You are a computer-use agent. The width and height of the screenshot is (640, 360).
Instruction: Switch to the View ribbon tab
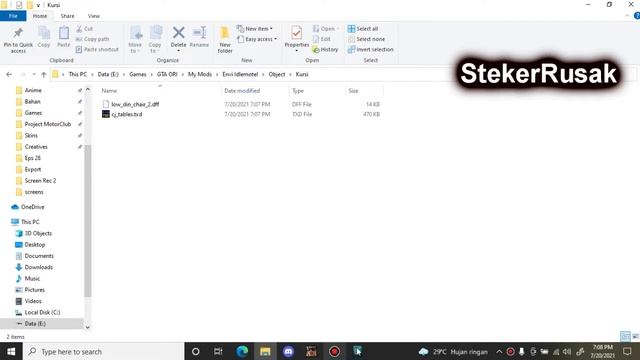click(x=93, y=16)
